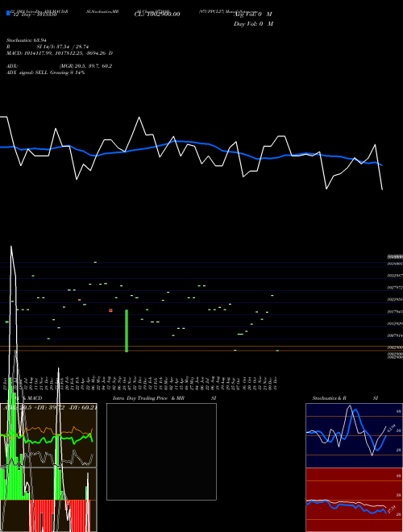Click the 1032957 price axis label
Viewport: 403px width, 532px height.
[395, 276]
